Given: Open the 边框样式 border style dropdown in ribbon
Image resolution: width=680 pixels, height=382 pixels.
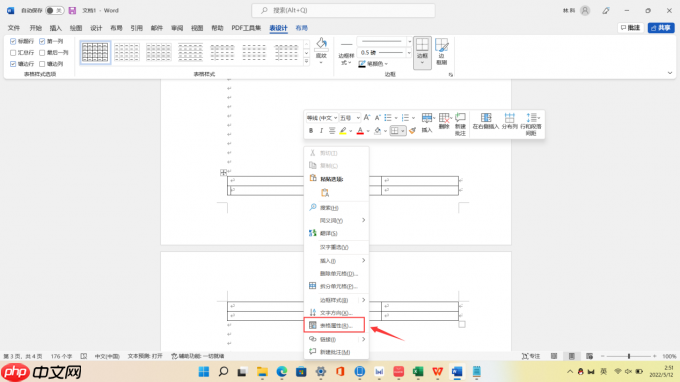Looking at the screenshot, I should coord(346,53).
